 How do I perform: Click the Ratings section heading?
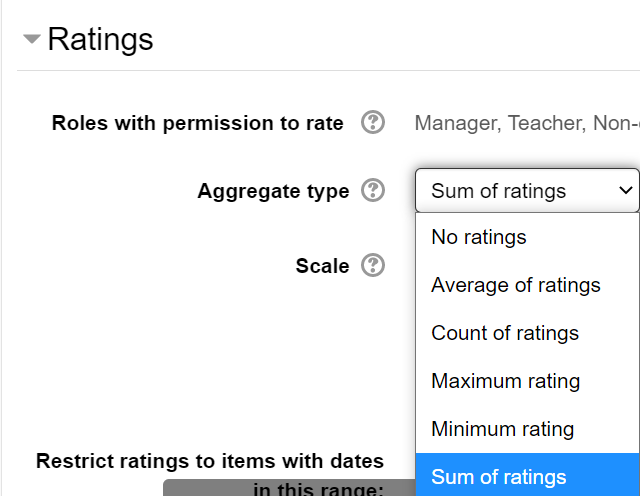(x=100, y=40)
